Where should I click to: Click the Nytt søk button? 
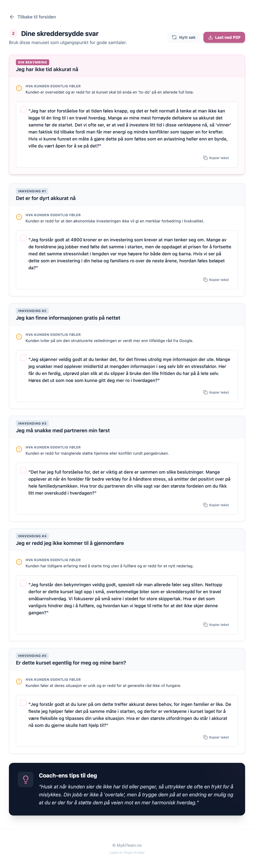(x=184, y=37)
